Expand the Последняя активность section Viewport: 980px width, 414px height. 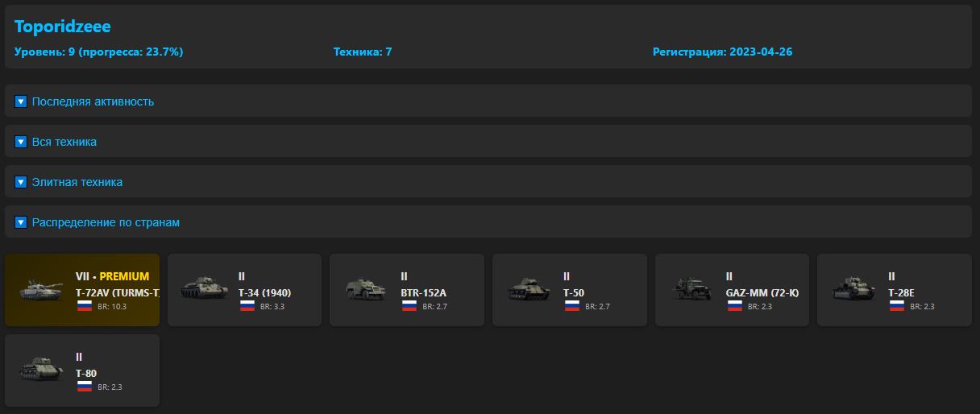[93, 101]
